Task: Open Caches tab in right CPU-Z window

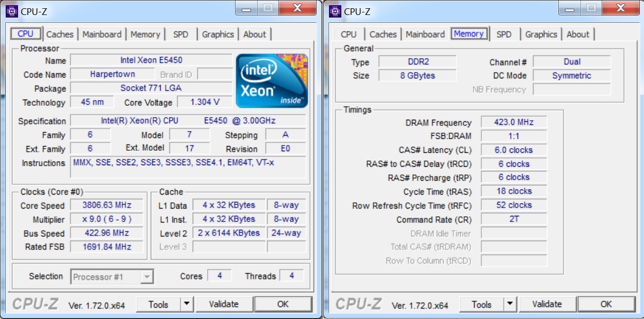Action: [x=383, y=34]
